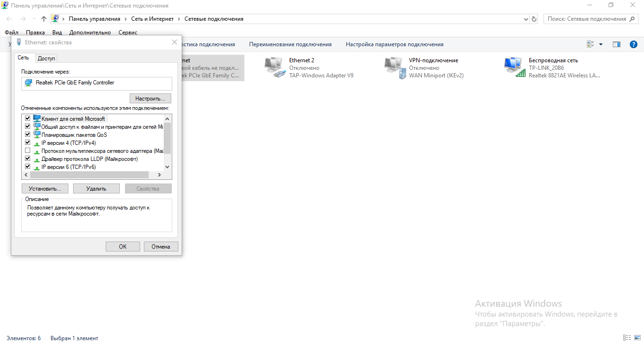
Task: Expand chevron before Панель управления breadcrumb
Action: [x=64, y=19]
